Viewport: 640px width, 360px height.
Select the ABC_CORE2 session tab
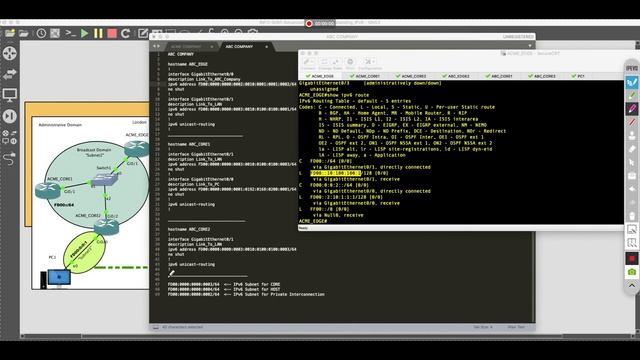pos(542,76)
